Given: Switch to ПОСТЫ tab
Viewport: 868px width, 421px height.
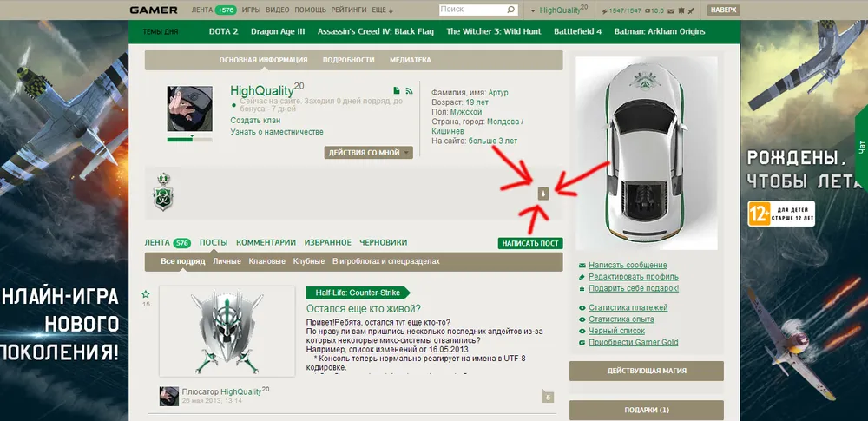Looking at the screenshot, I should coord(214,243).
